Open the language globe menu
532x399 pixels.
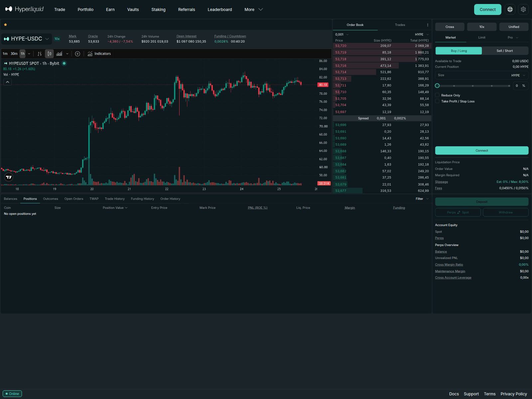click(510, 9)
